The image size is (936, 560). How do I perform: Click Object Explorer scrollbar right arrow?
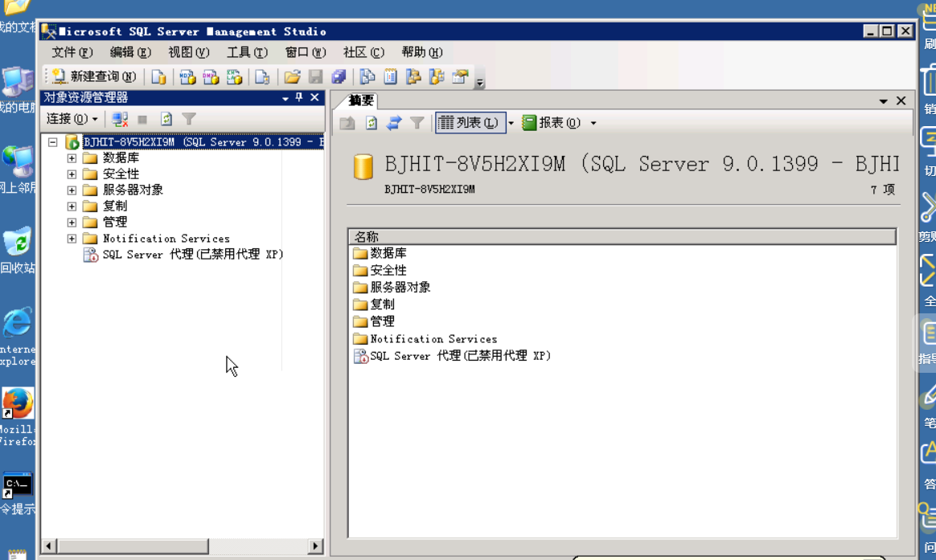click(316, 546)
